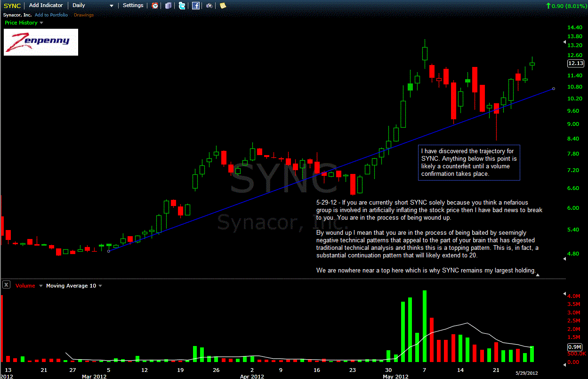This screenshot has height=379, width=588.
Task: Click the Add to Portfolio link
Action: point(51,15)
